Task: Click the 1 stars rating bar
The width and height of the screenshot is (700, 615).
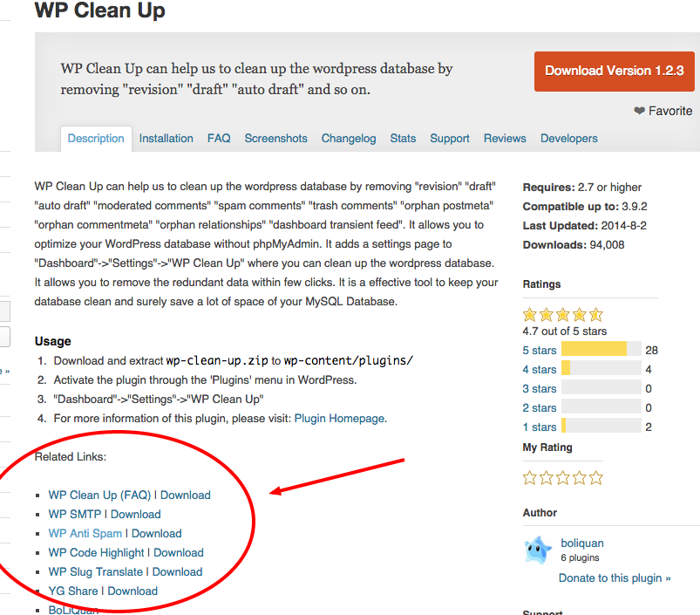Action: tap(601, 427)
